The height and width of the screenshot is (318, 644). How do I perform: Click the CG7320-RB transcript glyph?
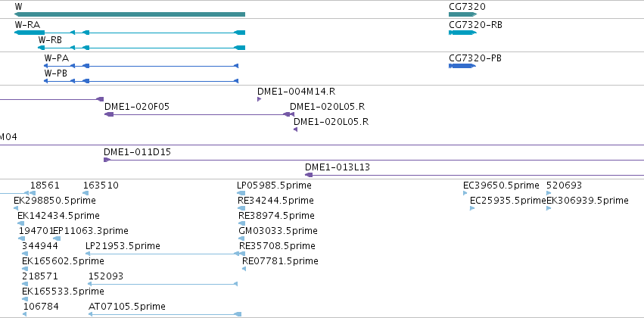pos(462,33)
